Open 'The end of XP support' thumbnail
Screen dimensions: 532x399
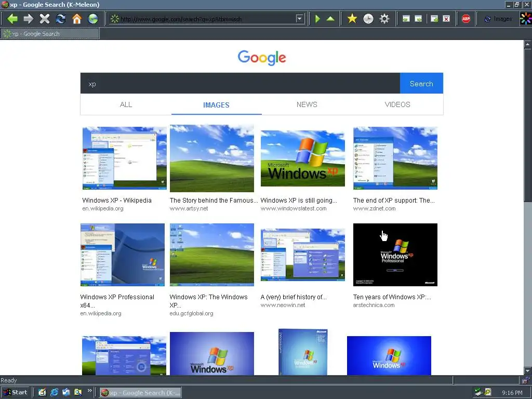pos(395,158)
